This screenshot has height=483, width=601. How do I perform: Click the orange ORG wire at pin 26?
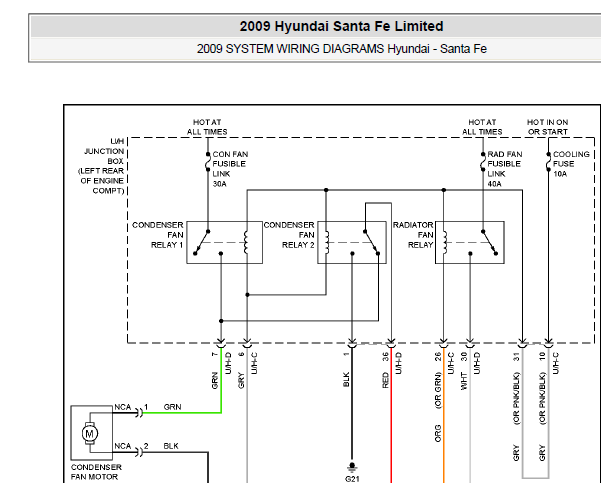(x=443, y=414)
